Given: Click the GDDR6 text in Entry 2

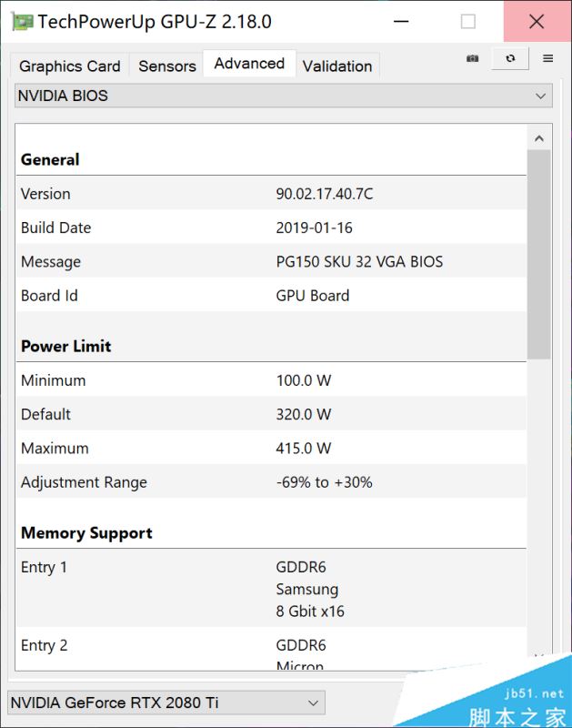Looking at the screenshot, I should 301,645.
